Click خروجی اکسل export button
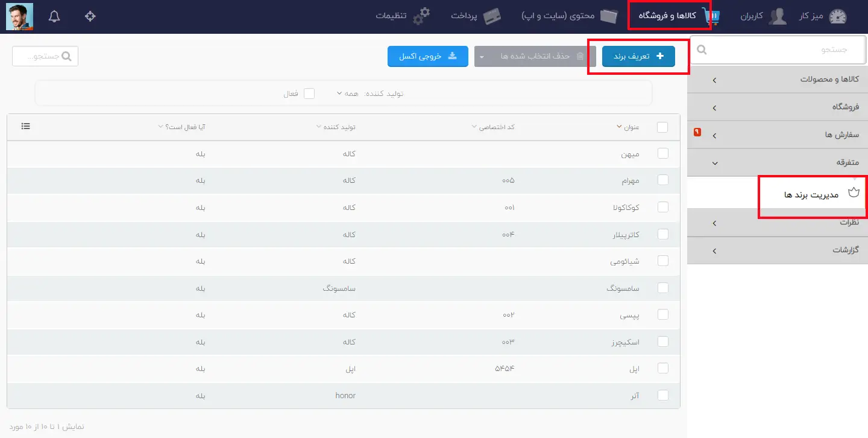868x438 pixels. (427, 56)
